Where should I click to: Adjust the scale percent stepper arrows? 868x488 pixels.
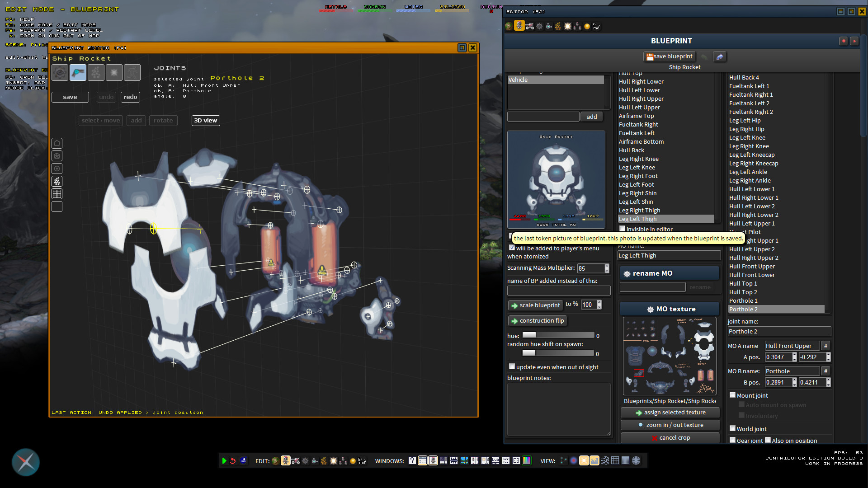(599, 305)
